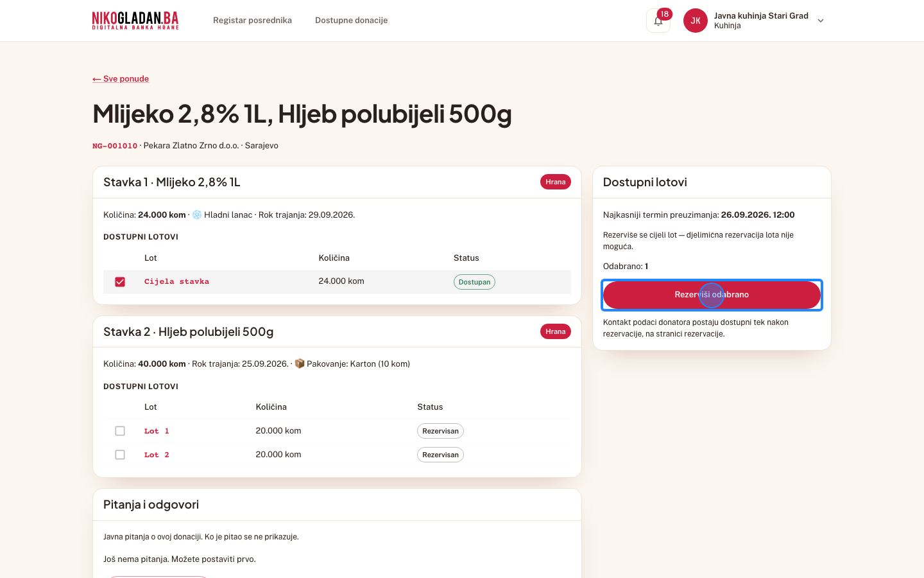Open Registar posrednika menu item

click(x=252, y=21)
